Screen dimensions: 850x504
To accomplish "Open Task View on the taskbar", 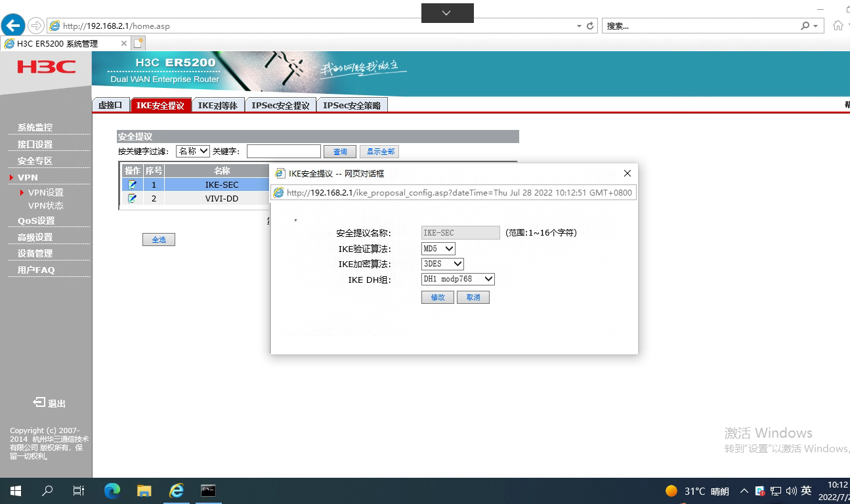I will tap(79, 491).
